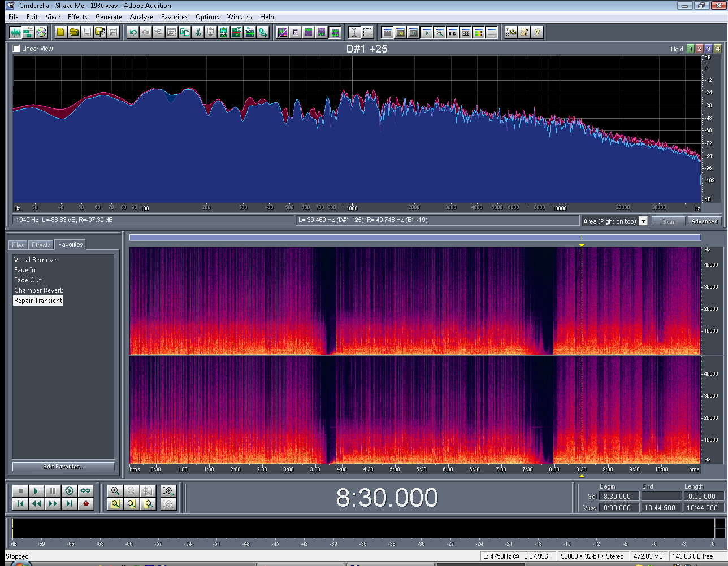Viewport: 728px width, 566px height.
Task: Start playback with the Play button
Action: click(x=36, y=491)
